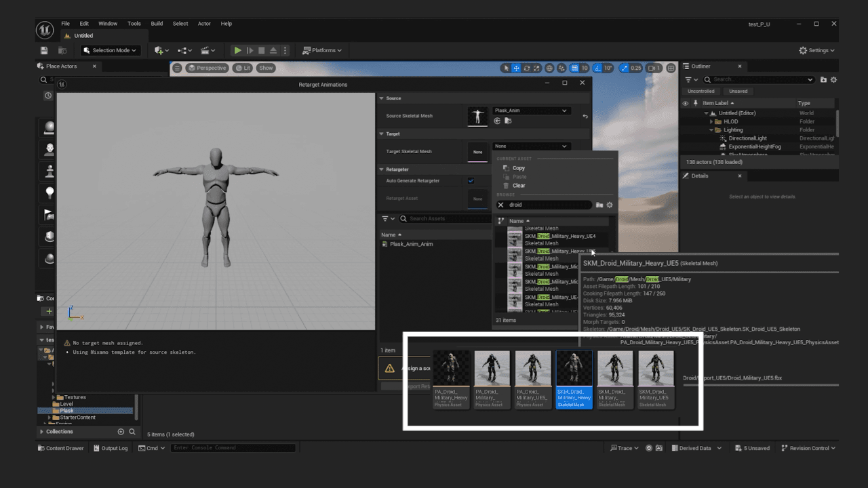Toggle rotation snapping in viewport toolbar
This screenshot has width=868, height=488.
coord(597,68)
